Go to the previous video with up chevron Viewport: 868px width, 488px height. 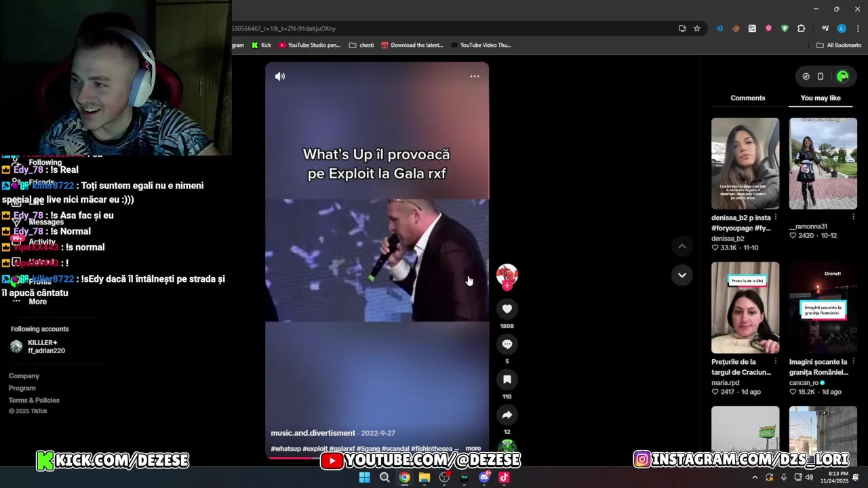coord(682,246)
